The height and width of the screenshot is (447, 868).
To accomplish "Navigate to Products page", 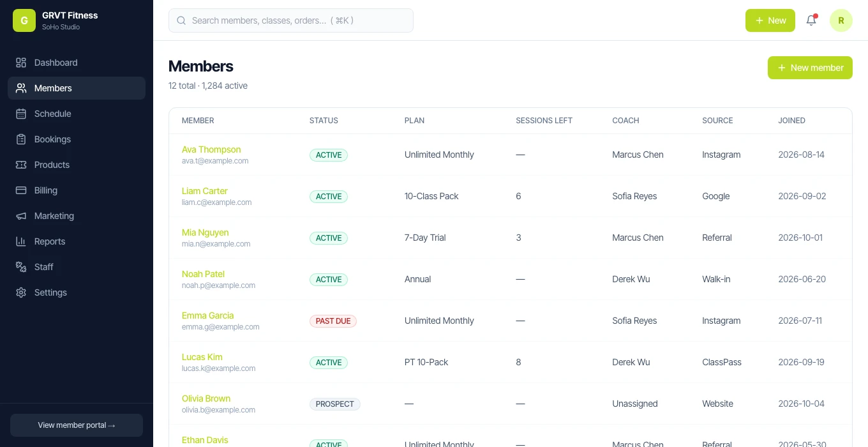I will 77,165.
